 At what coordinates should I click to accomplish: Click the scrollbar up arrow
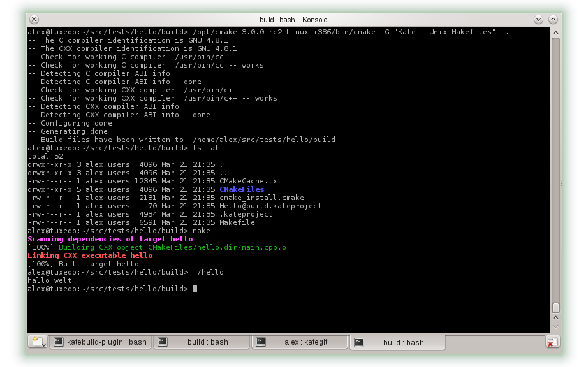pos(555,33)
